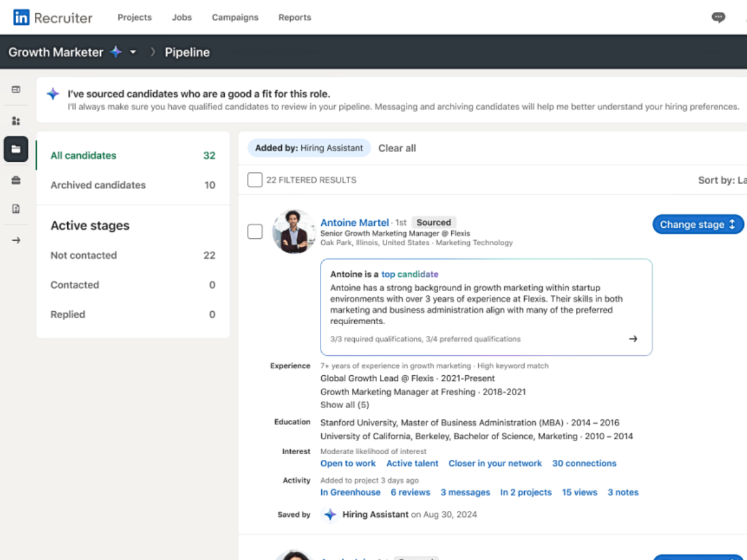Viewport: 747px width, 560px height.
Task: Open Change stage dropdown for Antoine Martel
Action: point(698,225)
